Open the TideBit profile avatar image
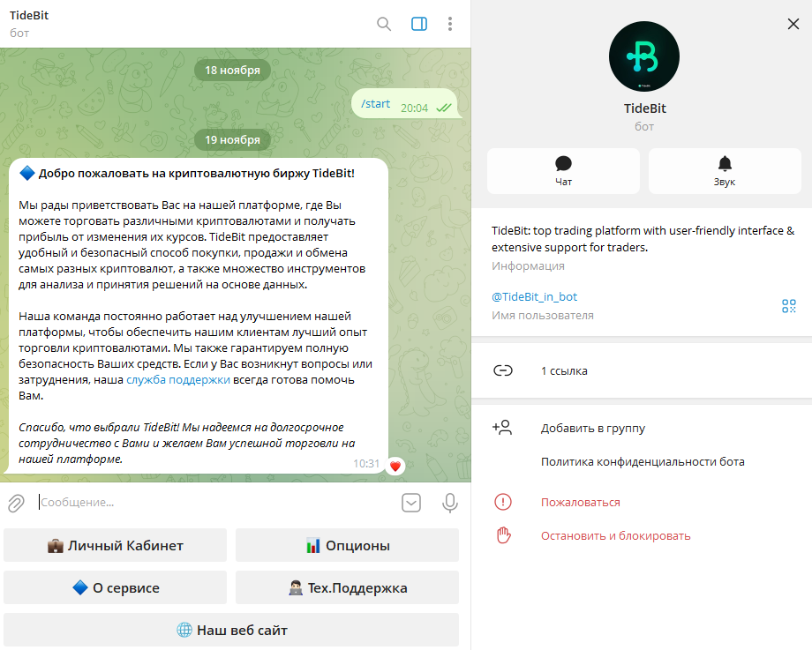This screenshot has width=812, height=650. (644, 56)
